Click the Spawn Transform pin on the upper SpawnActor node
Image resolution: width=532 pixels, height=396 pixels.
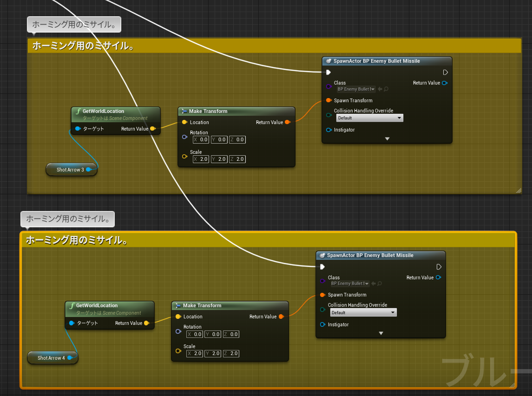(328, 100)
